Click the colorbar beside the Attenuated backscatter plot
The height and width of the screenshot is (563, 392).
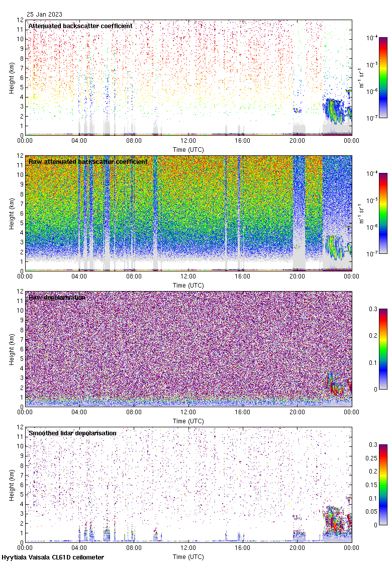383,77
